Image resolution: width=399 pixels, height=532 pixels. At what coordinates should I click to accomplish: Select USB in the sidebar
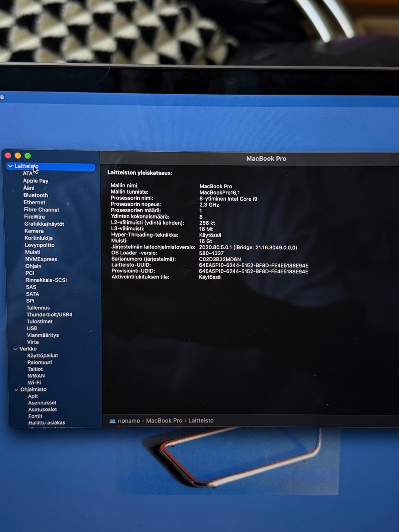tap(32, 328)
